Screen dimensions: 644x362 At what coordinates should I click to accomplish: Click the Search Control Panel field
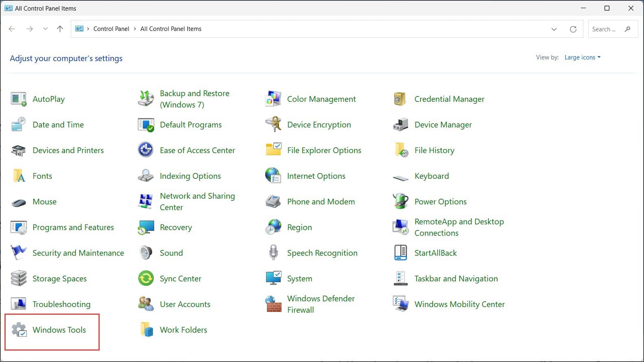[x=613, y=29]
